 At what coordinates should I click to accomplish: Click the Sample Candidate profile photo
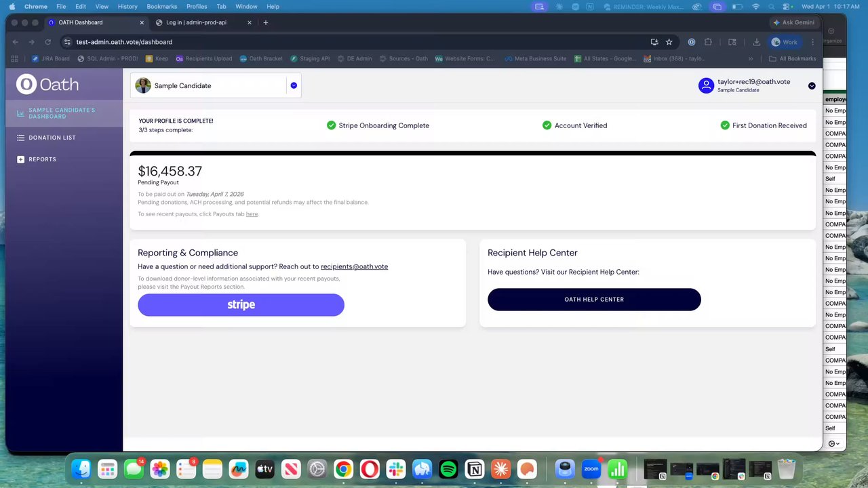pyautogui.click(x=142, y=85)
